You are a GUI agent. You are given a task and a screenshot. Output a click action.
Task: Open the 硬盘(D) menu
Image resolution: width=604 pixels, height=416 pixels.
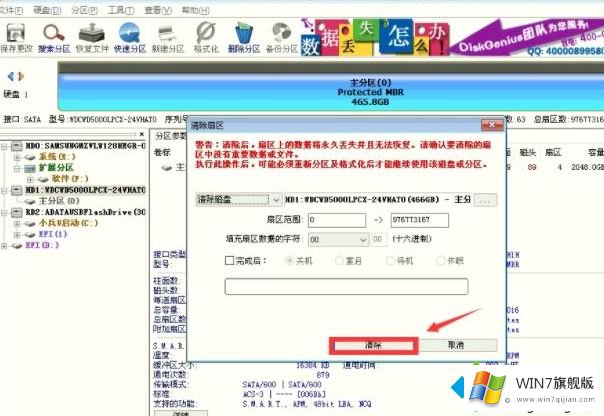[47, 10]
